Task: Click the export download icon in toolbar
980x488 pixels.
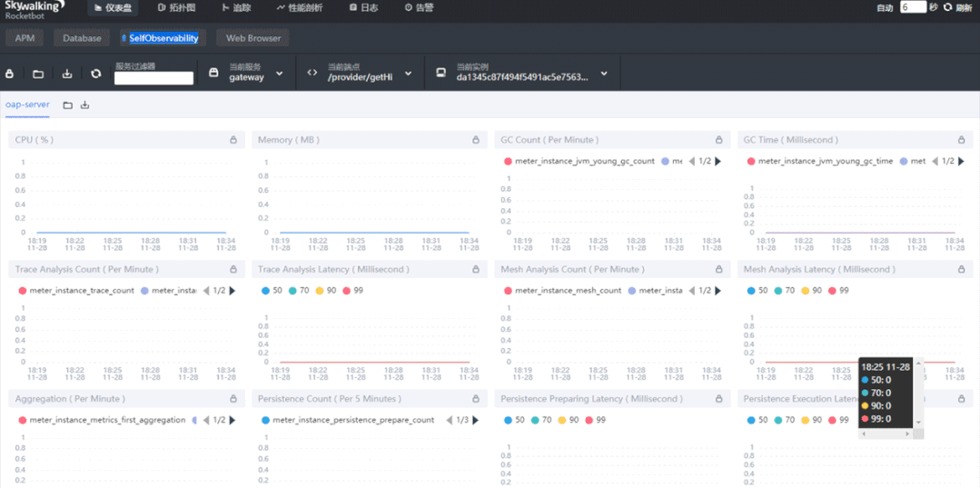Action: [67, 74]
